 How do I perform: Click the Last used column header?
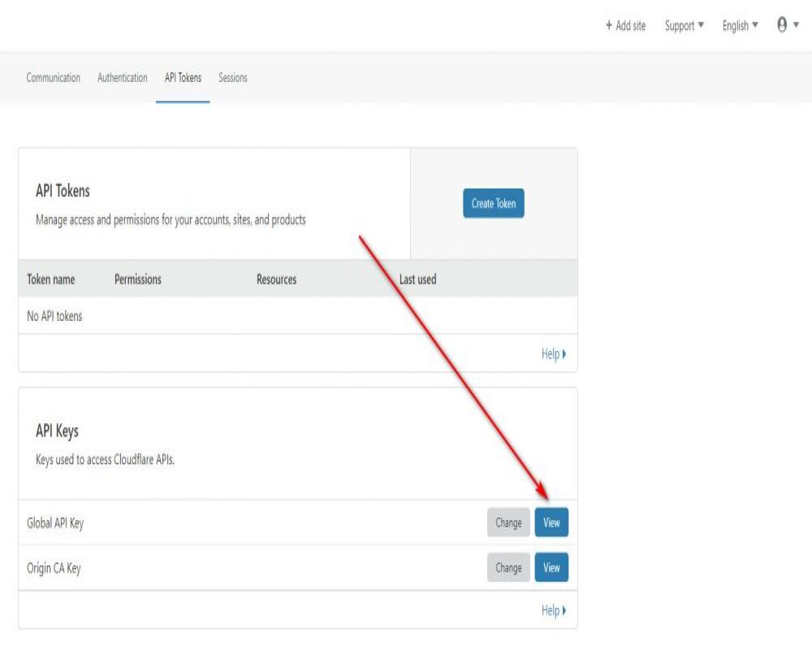[x=417, y=279]
